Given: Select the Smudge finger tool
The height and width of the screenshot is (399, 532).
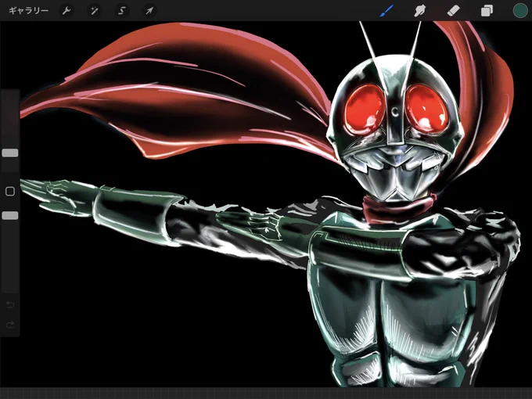Looking at the screenshot, I should (419, 11).
